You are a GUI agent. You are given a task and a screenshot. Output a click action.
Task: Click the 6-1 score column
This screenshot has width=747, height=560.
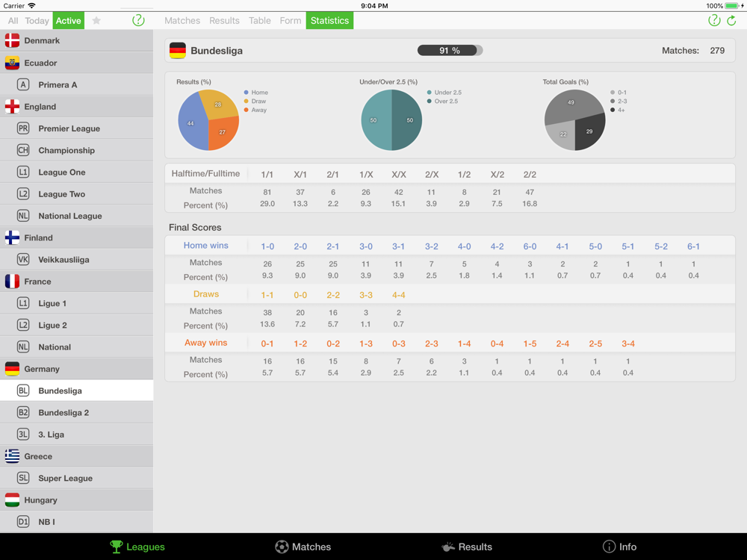point(693,246)
